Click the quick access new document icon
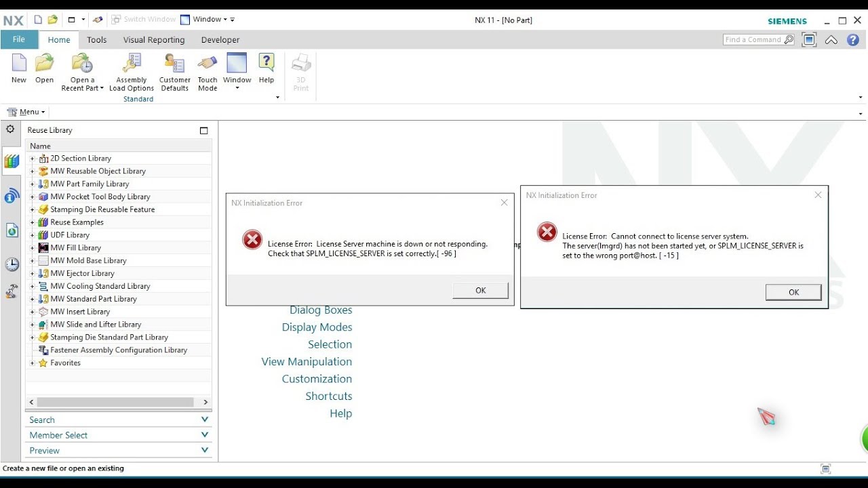Image resolution: width=868 pixels, height=488 pixels. pos(38,20)
